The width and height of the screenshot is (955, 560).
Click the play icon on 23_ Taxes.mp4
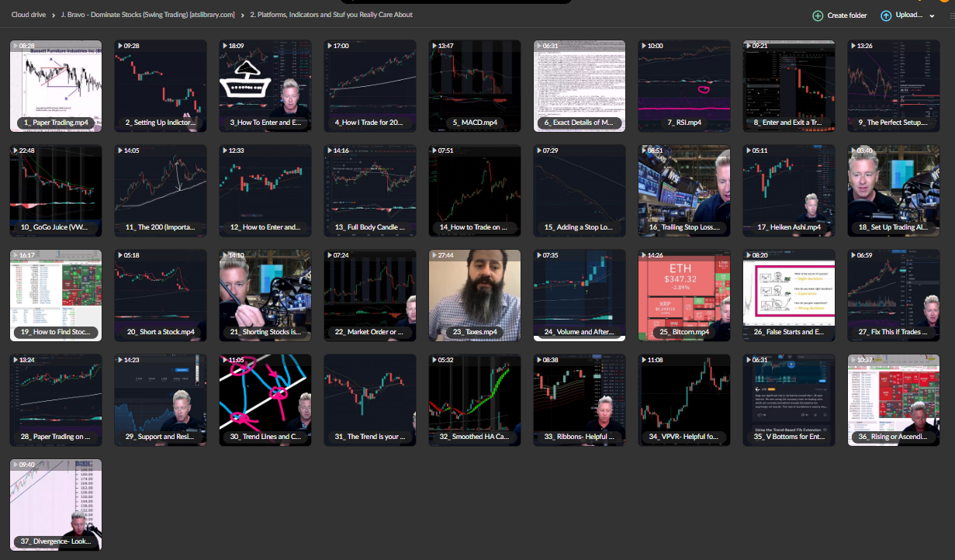433,255
